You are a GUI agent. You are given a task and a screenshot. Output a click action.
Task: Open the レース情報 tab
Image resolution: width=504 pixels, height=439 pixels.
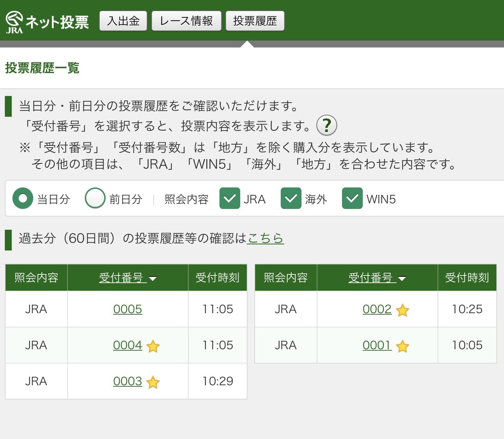pos(186,21)
